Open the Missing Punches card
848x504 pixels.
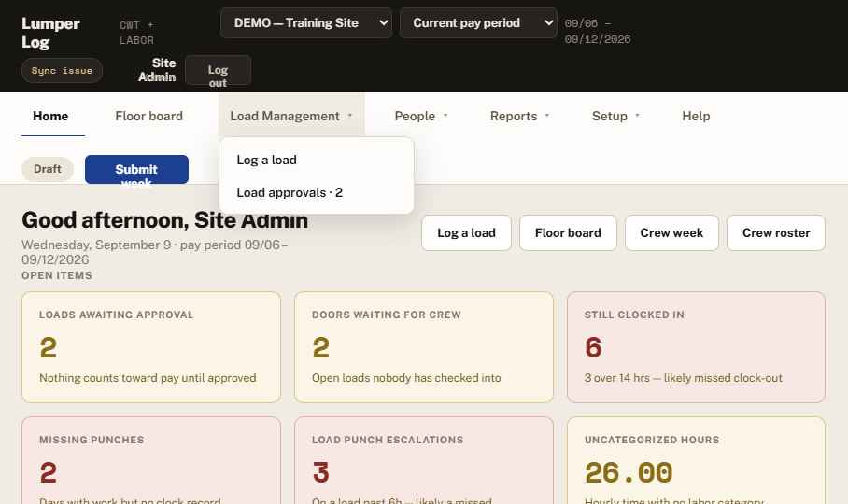151,460
